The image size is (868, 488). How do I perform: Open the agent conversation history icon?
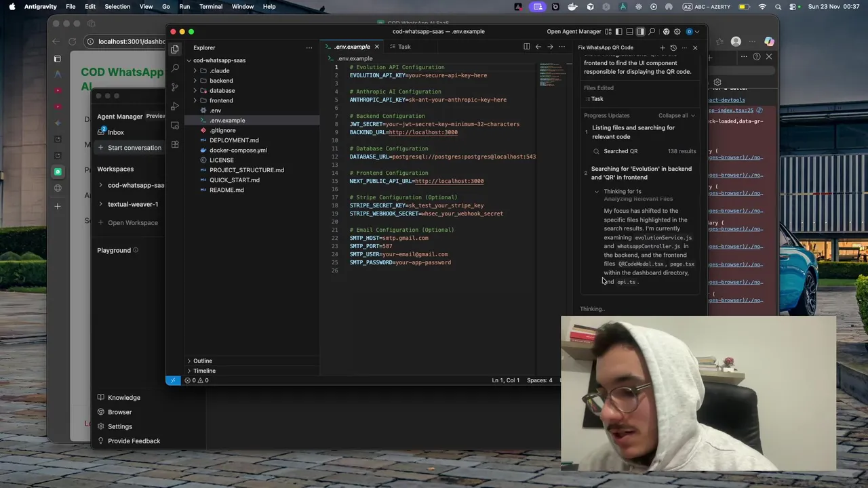[673, 47]
